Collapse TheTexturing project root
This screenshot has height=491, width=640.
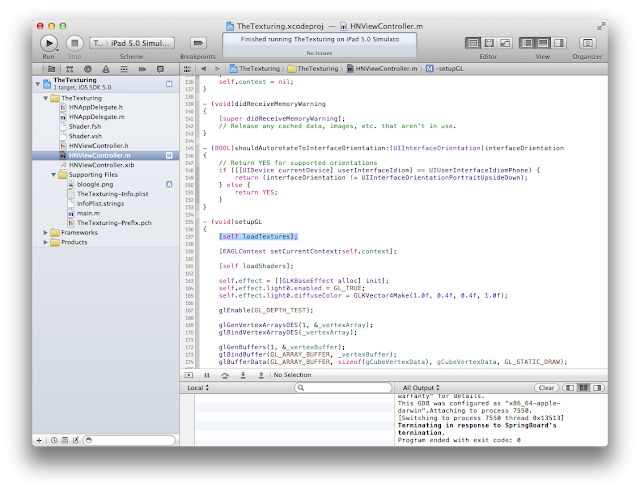(38, 84)
